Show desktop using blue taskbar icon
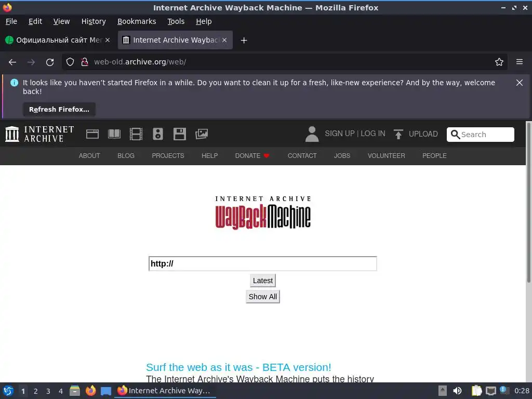 (x=106, y=391)
